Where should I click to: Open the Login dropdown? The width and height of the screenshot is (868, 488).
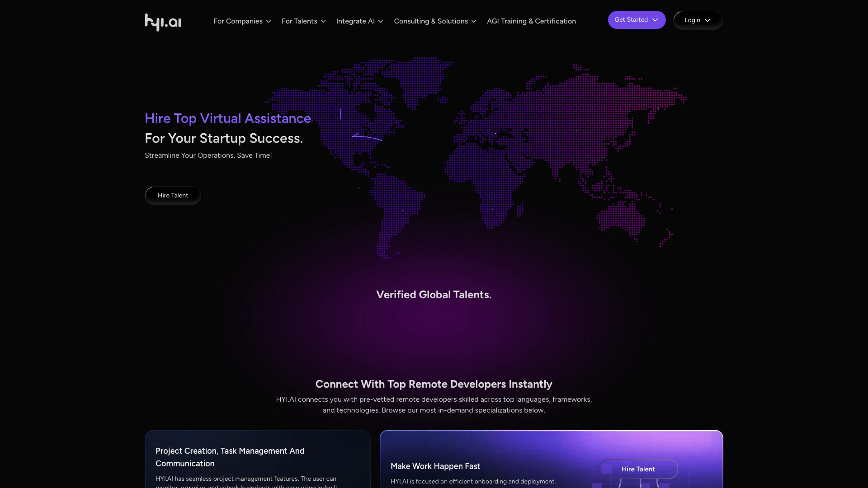pos(692,20)
